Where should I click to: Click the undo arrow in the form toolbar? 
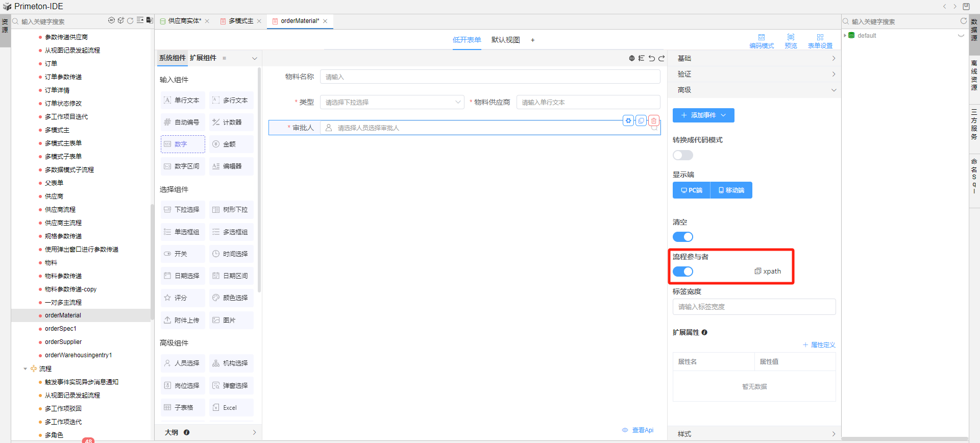click(x=651, y=58)
